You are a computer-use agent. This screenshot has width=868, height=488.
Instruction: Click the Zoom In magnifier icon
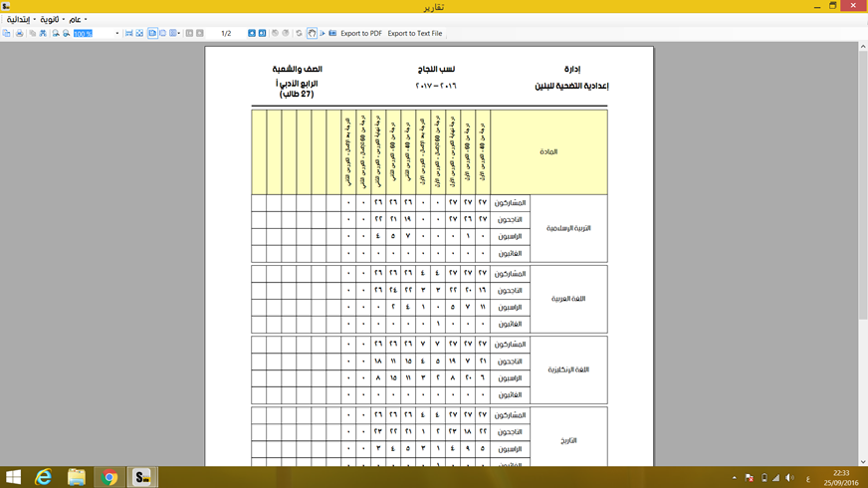pos(56,34)
